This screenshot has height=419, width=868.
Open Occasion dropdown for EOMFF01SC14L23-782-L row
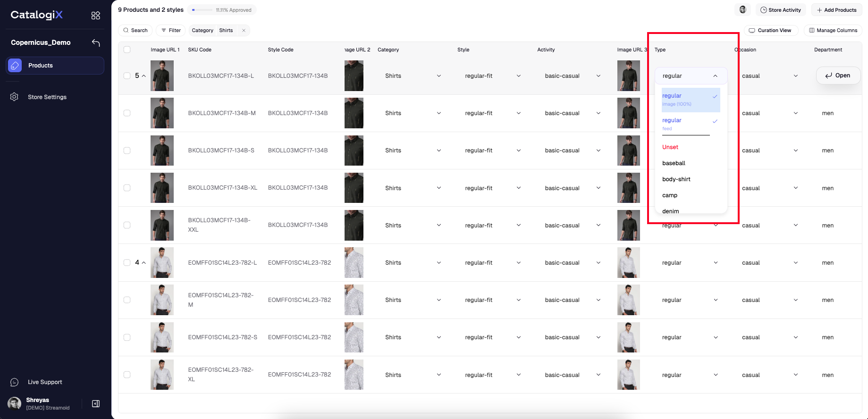tap(795, 263)
